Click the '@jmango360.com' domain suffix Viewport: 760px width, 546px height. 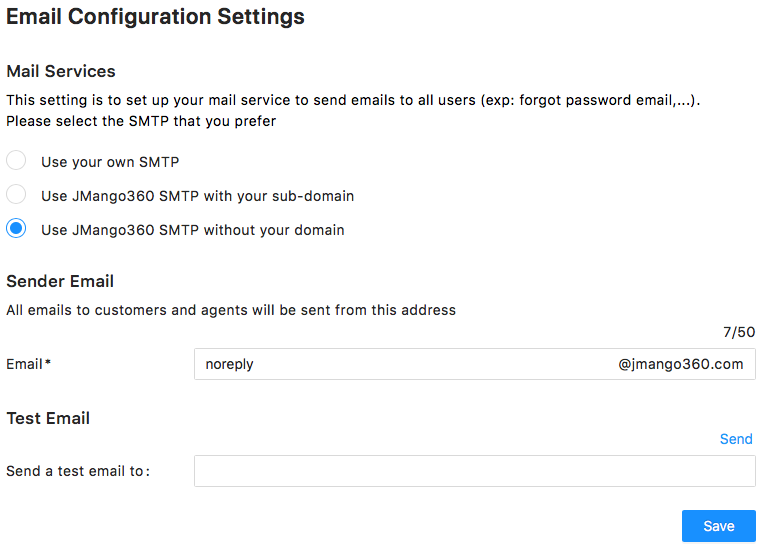(x=681, y=364)
